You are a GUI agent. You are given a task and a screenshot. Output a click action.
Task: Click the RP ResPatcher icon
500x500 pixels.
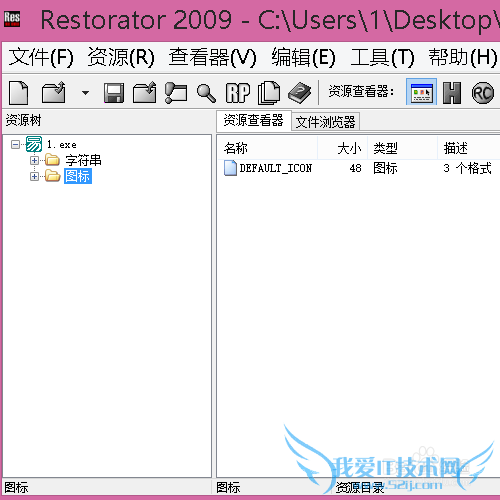pos(238,93)
